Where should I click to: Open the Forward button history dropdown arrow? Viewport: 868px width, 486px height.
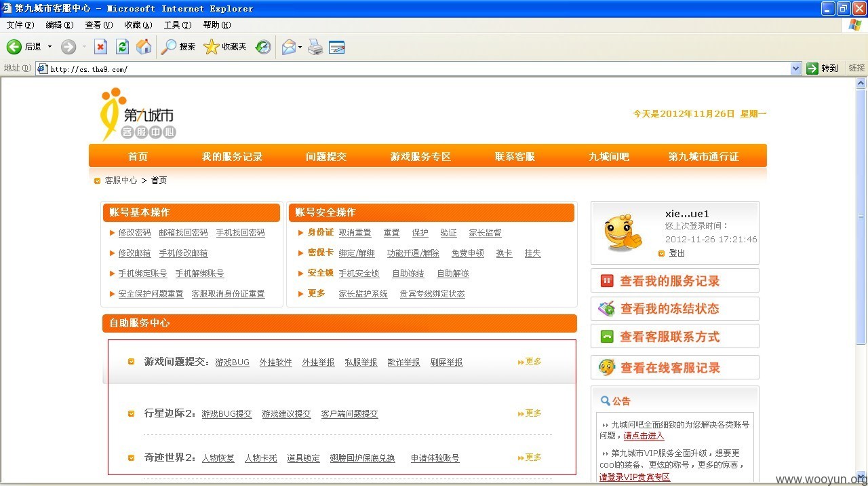click(x=84, y=46)
